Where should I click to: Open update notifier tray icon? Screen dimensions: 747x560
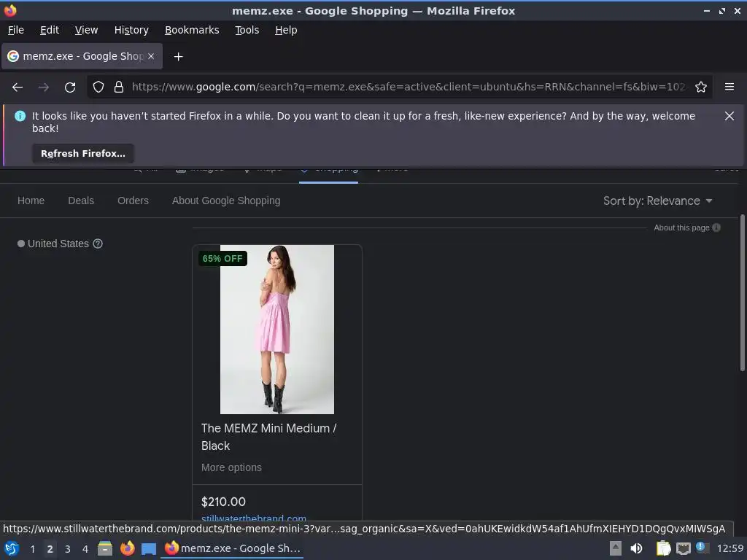702,548
